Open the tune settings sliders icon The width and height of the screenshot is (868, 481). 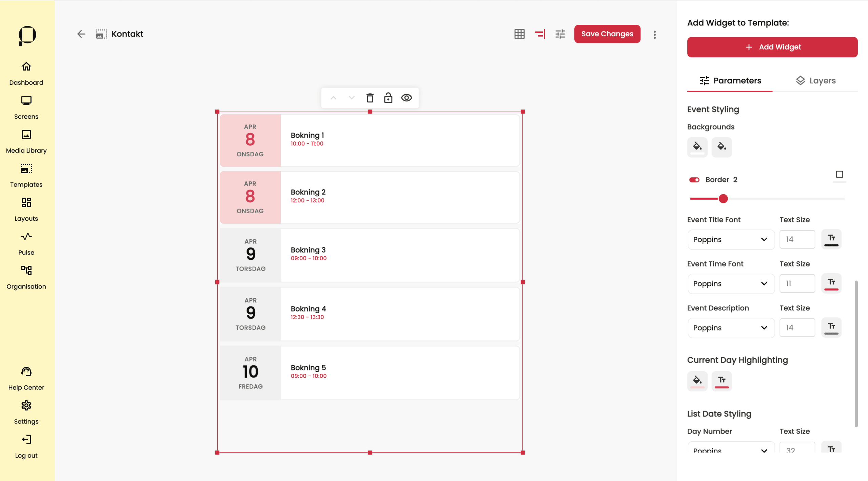tap(560, 34)
